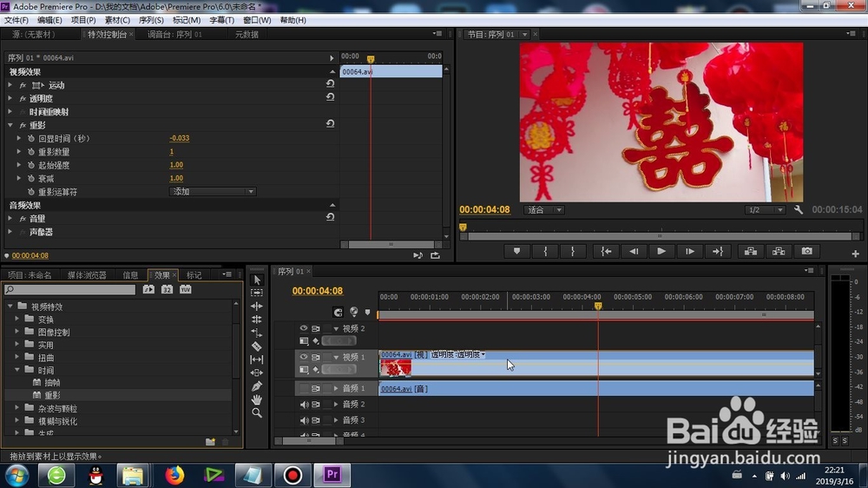868x488 pixels.
Task: Expand the 运动 effect properties
Action: point(10,85)
